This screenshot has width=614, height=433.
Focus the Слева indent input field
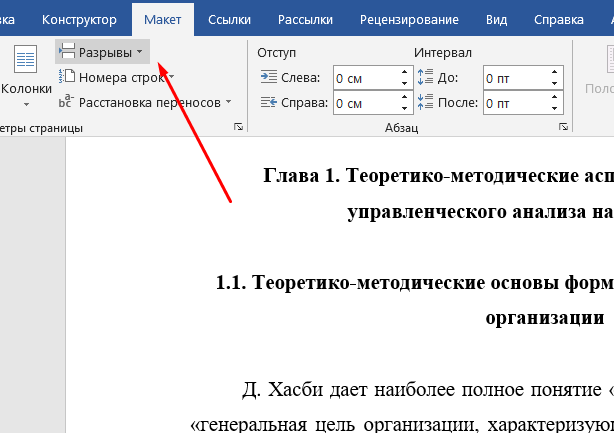(365, 78)
